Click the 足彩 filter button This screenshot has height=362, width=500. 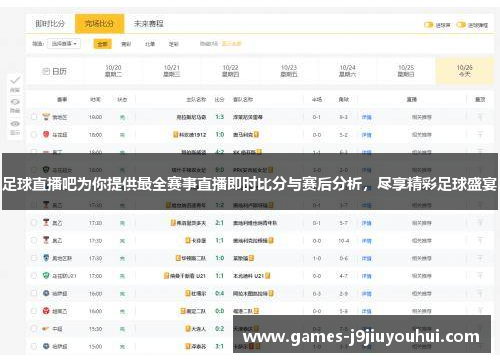tap(174, 44)
